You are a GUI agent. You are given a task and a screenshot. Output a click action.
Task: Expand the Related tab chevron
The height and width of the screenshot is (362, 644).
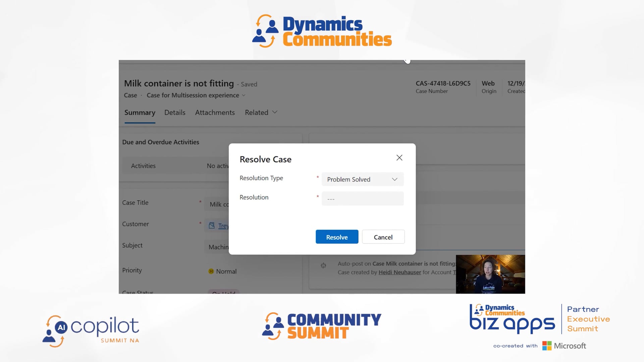(275, 112)
